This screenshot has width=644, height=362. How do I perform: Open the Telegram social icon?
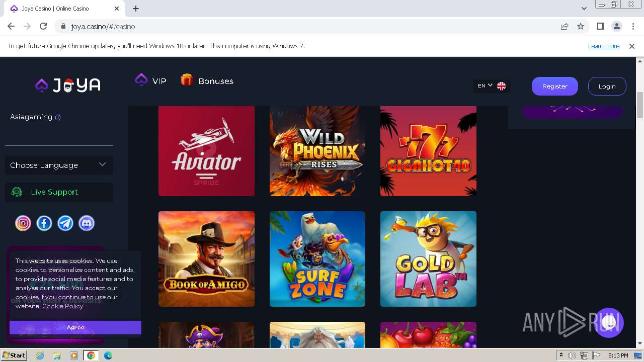tap(65, 223)
